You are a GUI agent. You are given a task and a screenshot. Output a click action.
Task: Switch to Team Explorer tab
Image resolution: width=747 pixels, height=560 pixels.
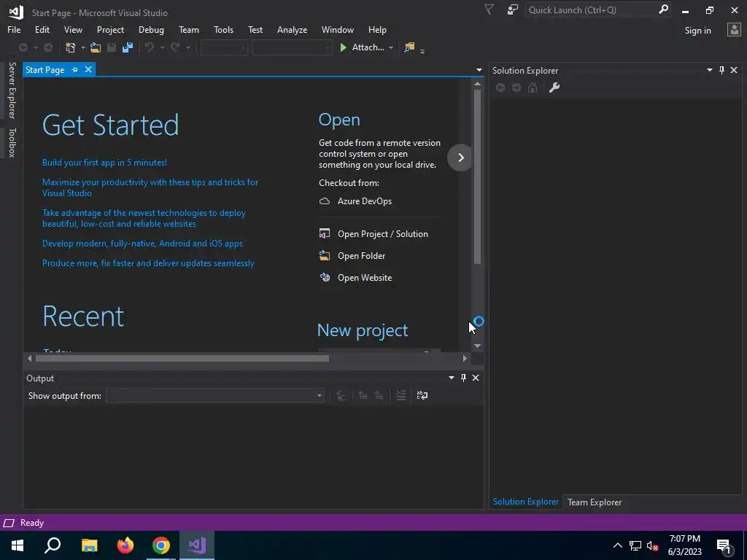point(594,502)
